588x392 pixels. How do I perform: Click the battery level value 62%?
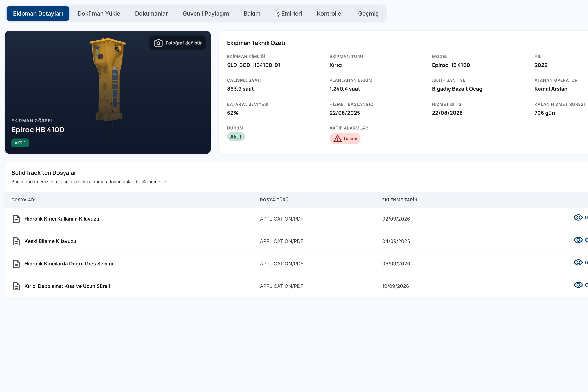(232, 113)
